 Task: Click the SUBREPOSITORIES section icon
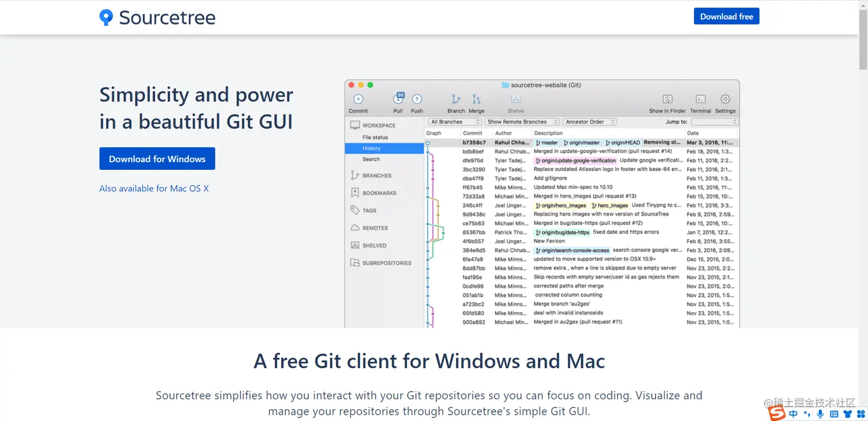pos(355,263)
